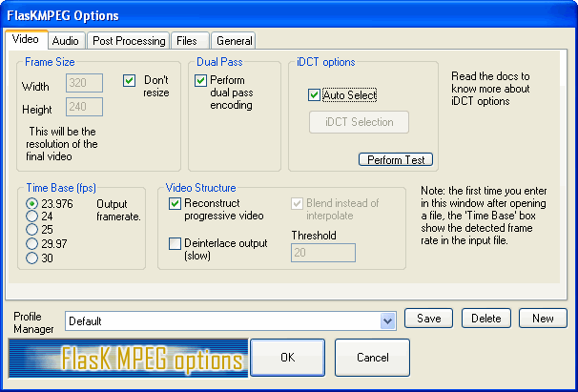Switch to the General tab
578x392 pixels.
point(233,40)
